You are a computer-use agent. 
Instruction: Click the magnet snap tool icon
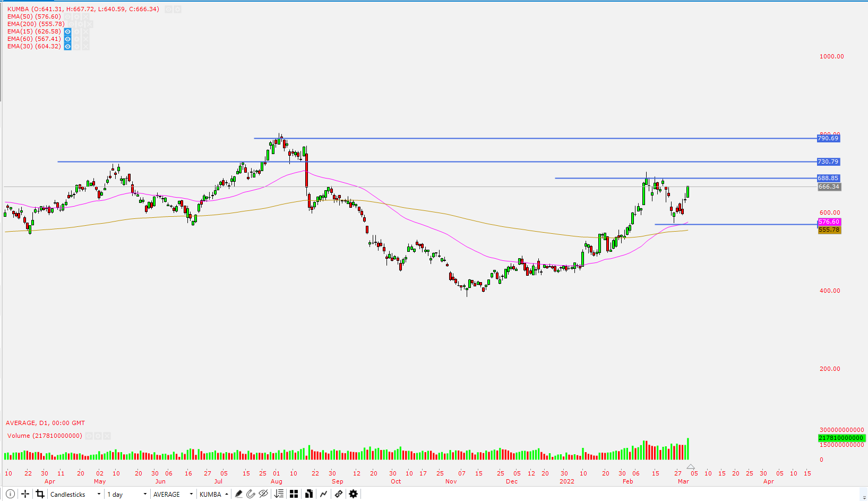(251, 494)
